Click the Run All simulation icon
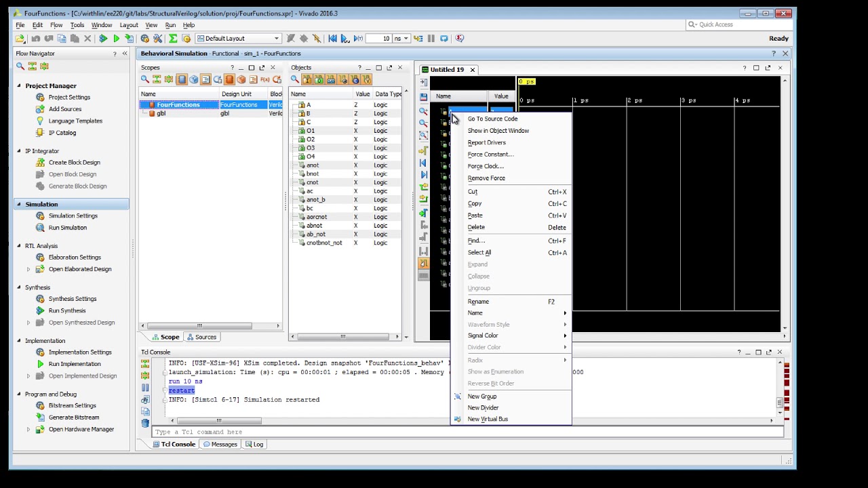 (x=344, y=39)
